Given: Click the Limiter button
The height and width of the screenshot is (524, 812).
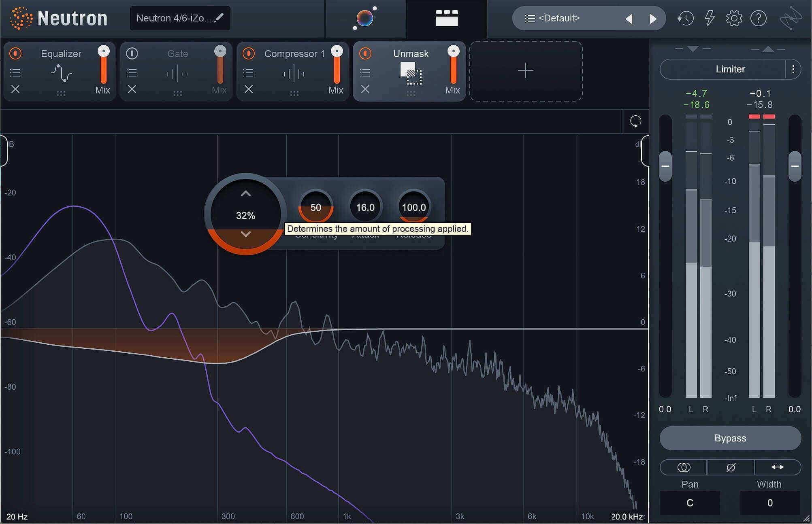Looking at the screenshot, I should coord(723,69).
